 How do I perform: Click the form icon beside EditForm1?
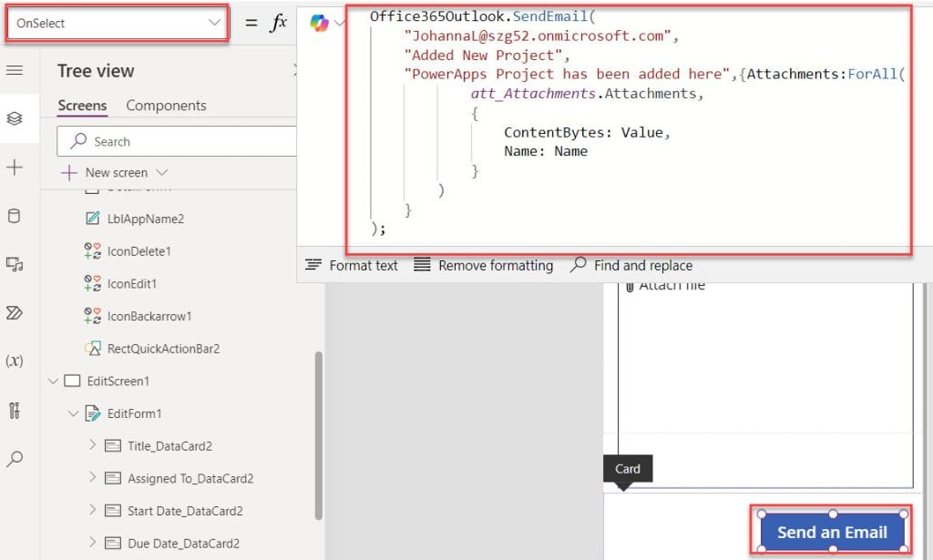point(92,413)
